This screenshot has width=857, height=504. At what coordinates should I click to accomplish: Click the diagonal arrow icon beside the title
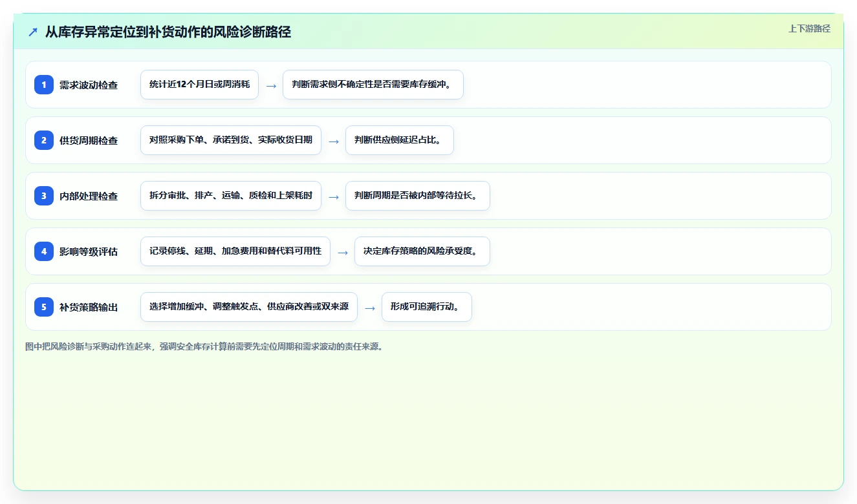point(33,32)
